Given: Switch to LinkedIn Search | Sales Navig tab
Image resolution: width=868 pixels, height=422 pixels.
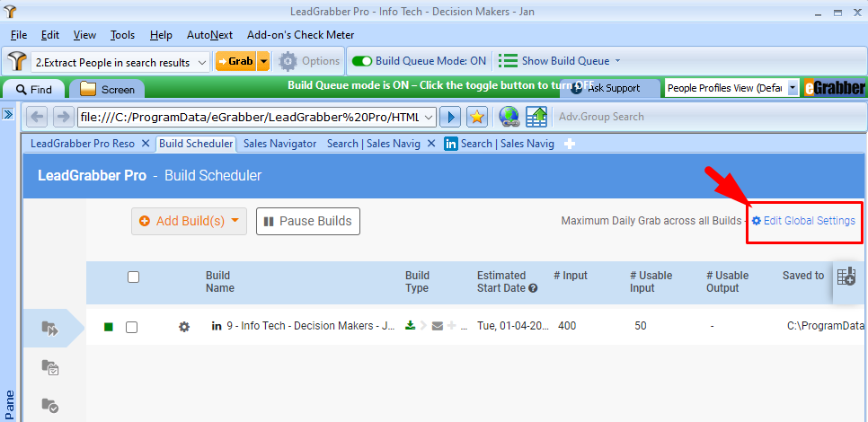Looking at the screenshot, I should click(500, 144).
